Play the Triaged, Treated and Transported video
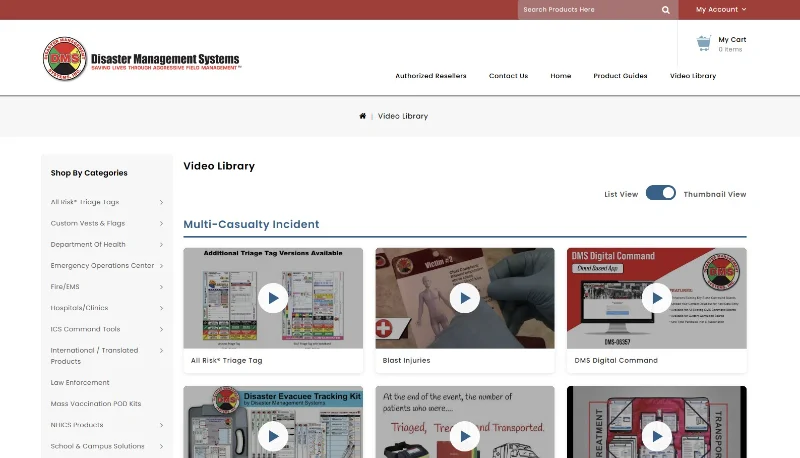Screen dimensions: 800x458 465,436
